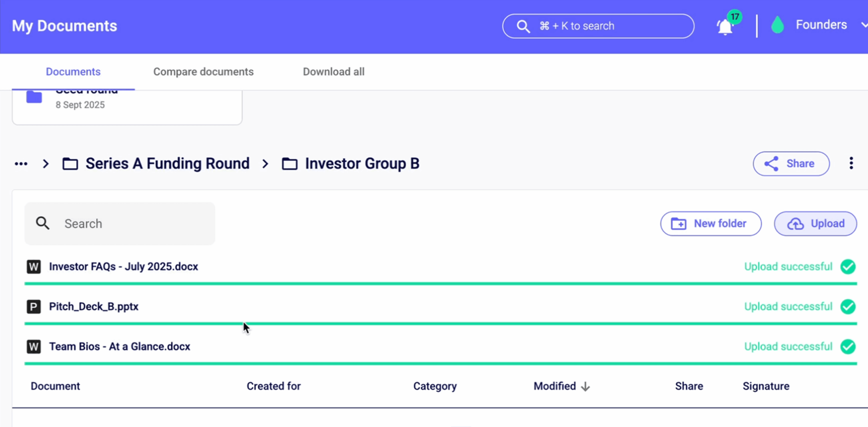Click the Team Bios upload progress bar
Viewport: 868px width, 427px height.
tap(440, 364)
